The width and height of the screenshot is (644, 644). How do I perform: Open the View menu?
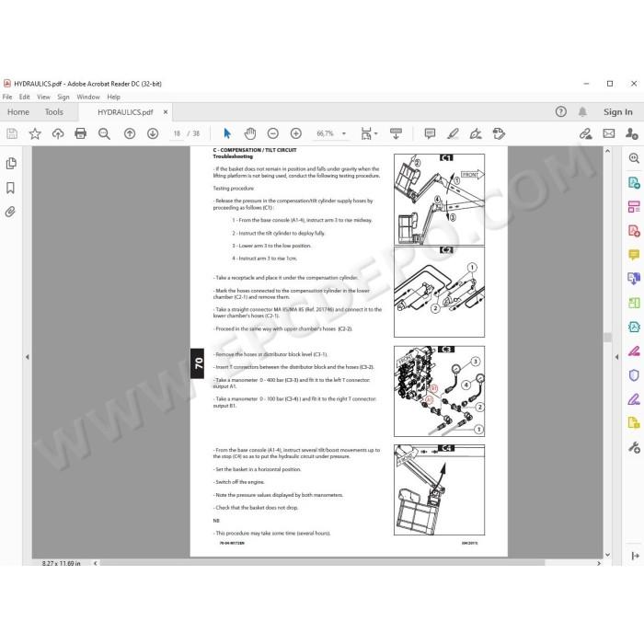(x=43, y=97)
